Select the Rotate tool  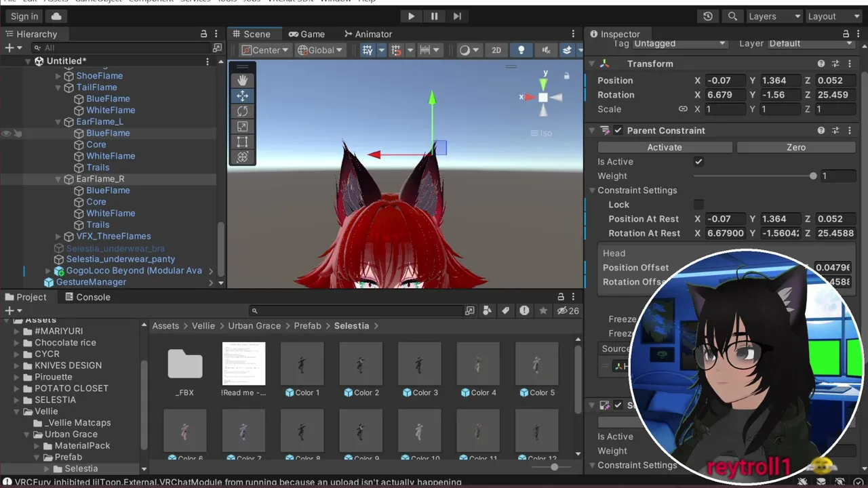pyautogui.click(x=242, y=111)
